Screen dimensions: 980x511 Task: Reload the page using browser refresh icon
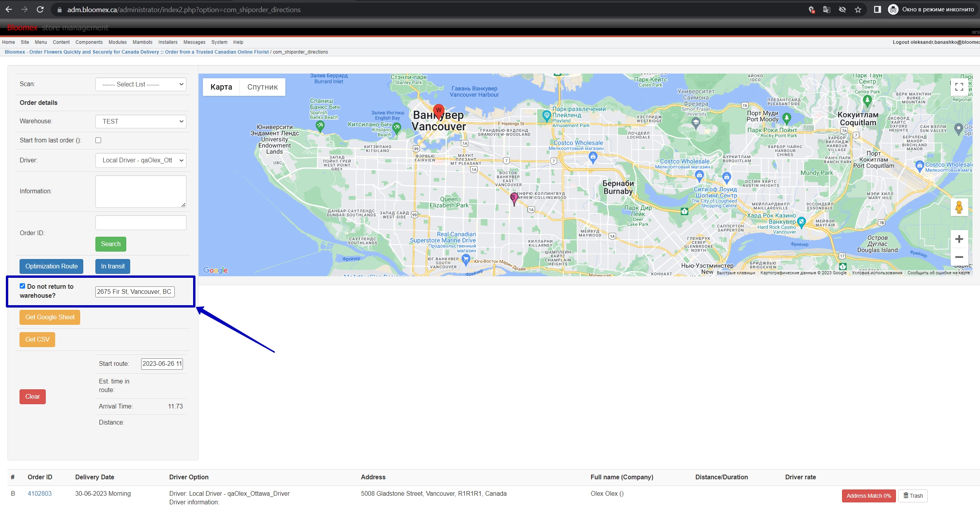click(x=40, y=9)
